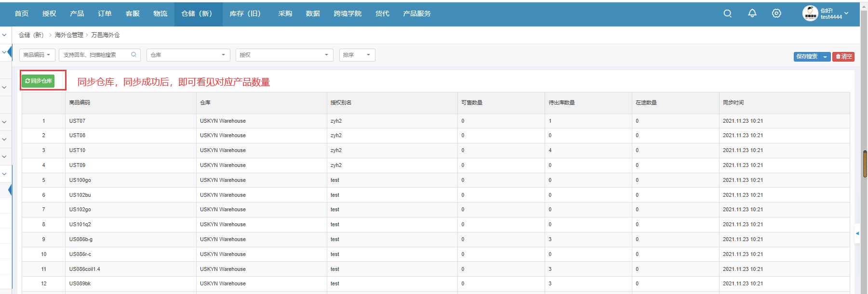
Task: Click zyh2 alias in the UST10 row
Action: click(336, 150)
